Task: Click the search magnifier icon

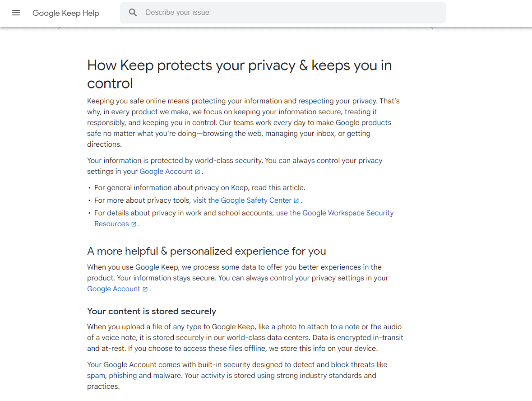Action: [133, 13]
